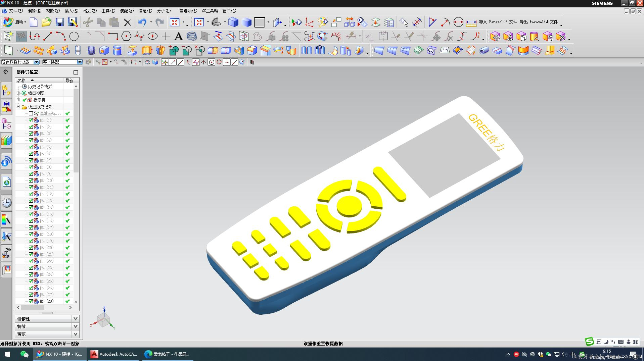Click the XYZ view triad in viewport
Image resolution: width=644 pixels, height=361 pixels.
pyautogui.click(x=103, y=318)
